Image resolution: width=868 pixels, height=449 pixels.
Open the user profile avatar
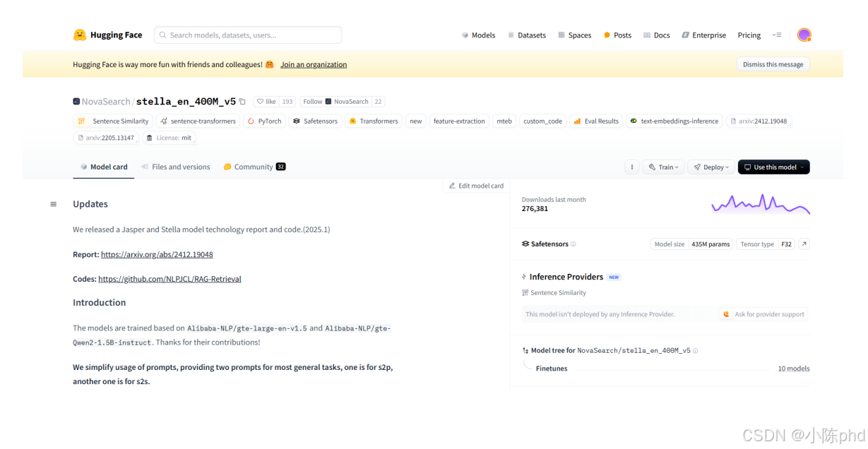pyautogui.click(x=804, y=35)
